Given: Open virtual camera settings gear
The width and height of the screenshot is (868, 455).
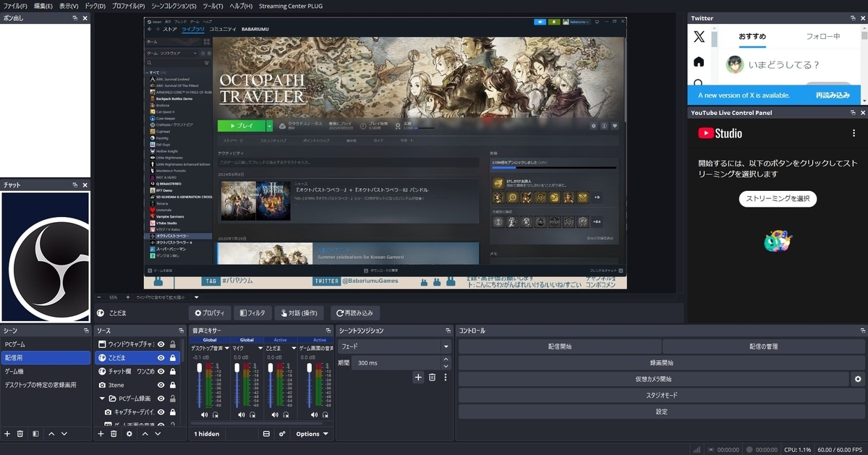Looking at the screenshot, I should (x=858, y=379).
